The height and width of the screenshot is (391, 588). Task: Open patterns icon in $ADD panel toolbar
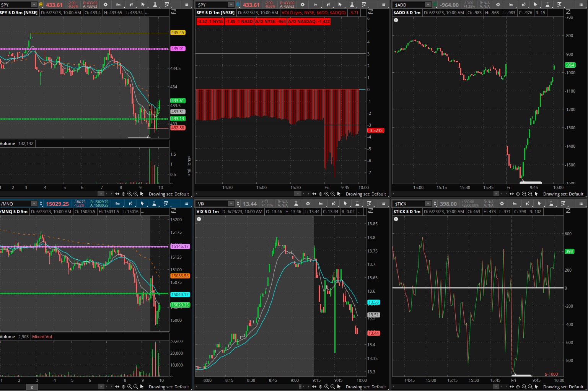click(559, 5)
